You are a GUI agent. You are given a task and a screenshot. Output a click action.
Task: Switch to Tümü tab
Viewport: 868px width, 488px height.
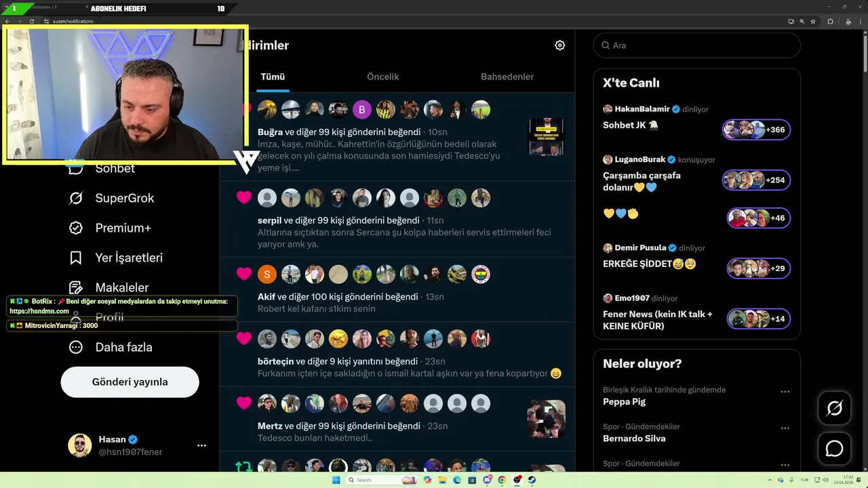(273, 77)
